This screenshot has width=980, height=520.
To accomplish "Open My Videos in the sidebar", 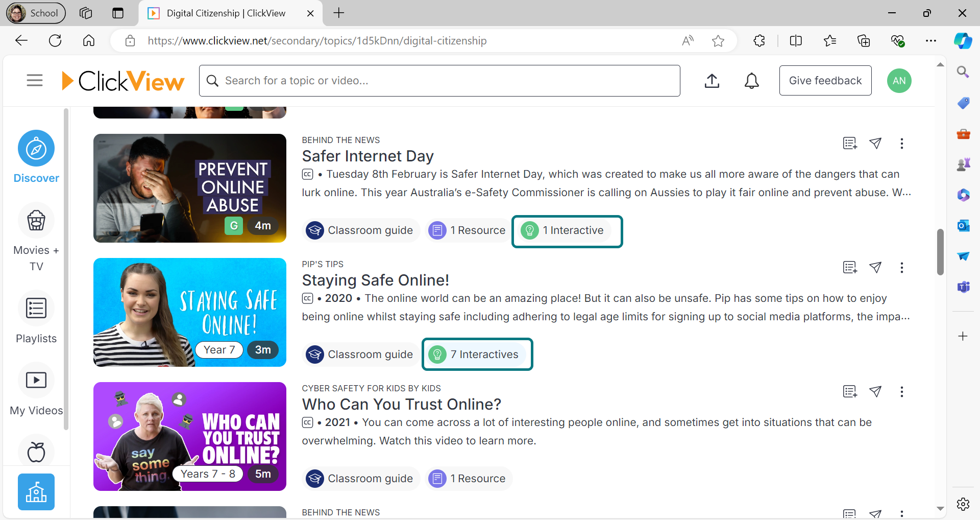I will pyautogui.click(x=36, y=390).
